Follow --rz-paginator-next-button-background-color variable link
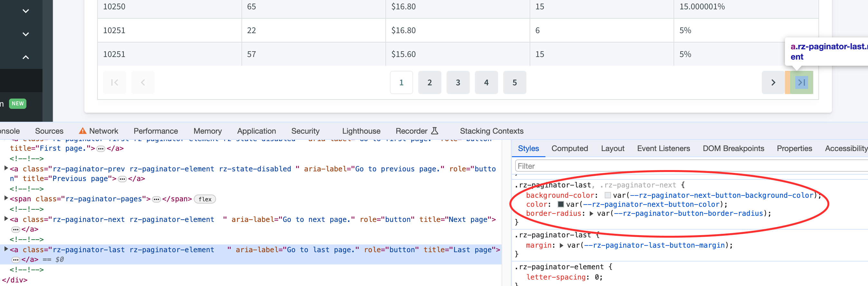Viewport: 868px width, 286px height. (722, 195)
